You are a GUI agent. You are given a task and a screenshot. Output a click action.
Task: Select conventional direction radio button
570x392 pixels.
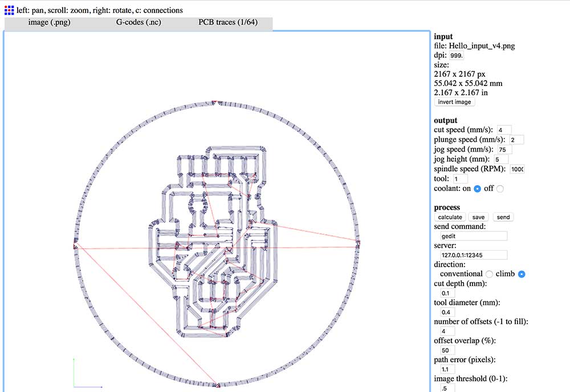pos(489,274)
